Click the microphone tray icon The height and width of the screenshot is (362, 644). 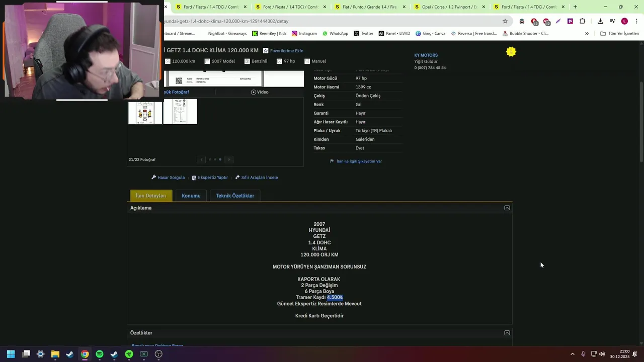coord(583,354)
